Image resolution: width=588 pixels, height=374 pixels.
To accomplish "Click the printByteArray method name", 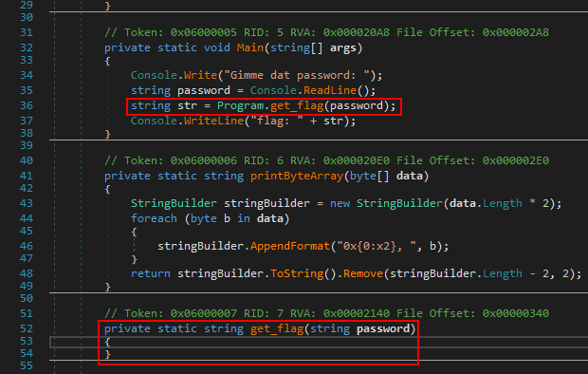I will tap(297, 177).
